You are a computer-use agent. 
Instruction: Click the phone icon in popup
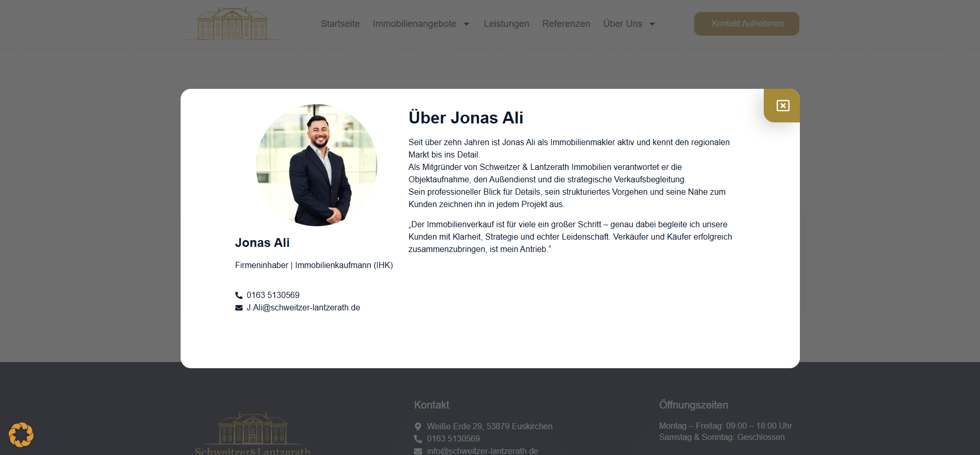click(239, 295)
